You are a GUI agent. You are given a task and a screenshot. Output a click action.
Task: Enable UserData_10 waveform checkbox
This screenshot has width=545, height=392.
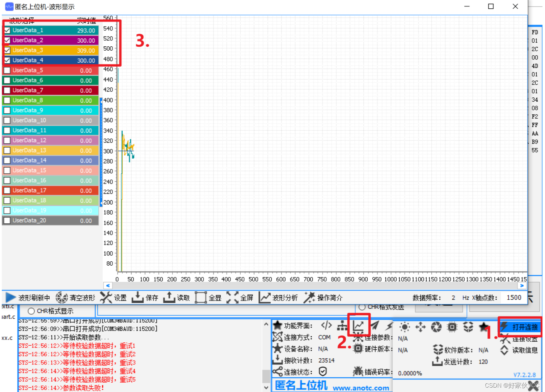tap(7, 120)
